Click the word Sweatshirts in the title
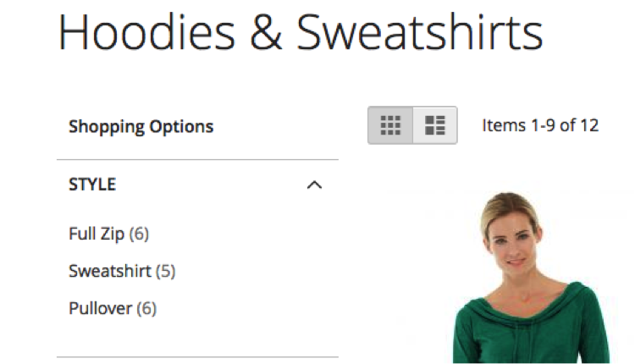The width and height of the screenshot is (635, 364). (419, 33)
